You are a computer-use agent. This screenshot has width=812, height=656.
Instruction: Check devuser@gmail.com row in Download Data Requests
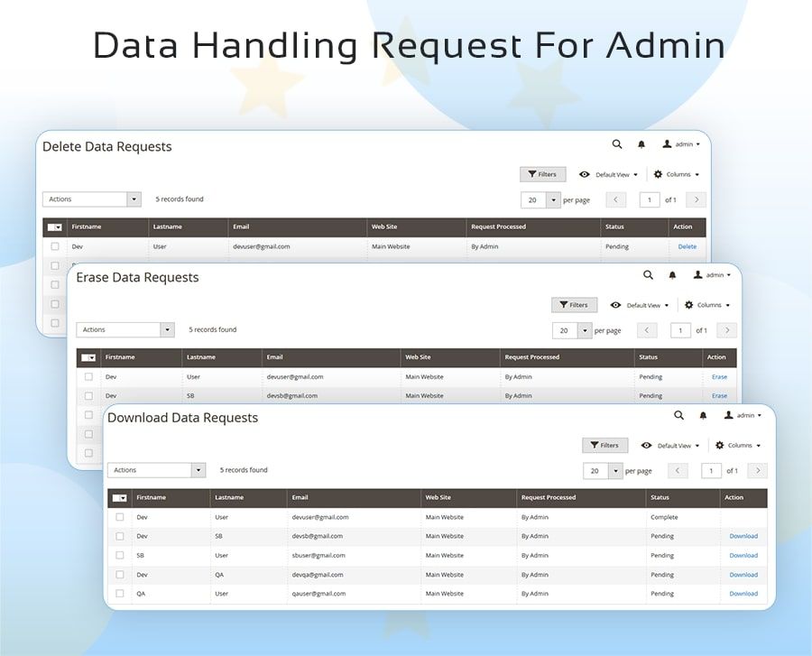(x=120, y=517)
